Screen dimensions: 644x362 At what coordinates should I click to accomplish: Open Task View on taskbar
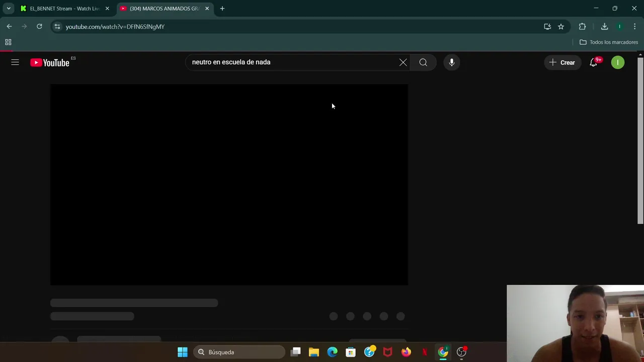click(x=296, y=352)
